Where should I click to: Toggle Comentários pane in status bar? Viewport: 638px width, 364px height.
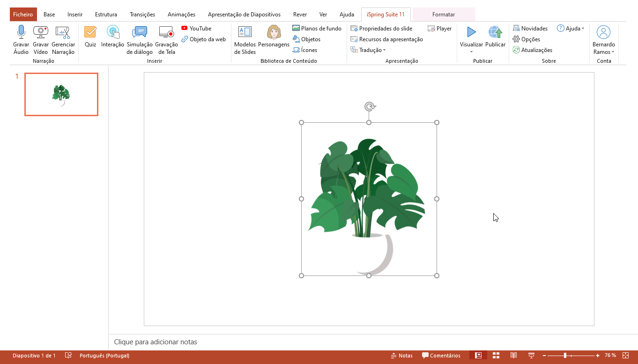click(x=441, y=356)
